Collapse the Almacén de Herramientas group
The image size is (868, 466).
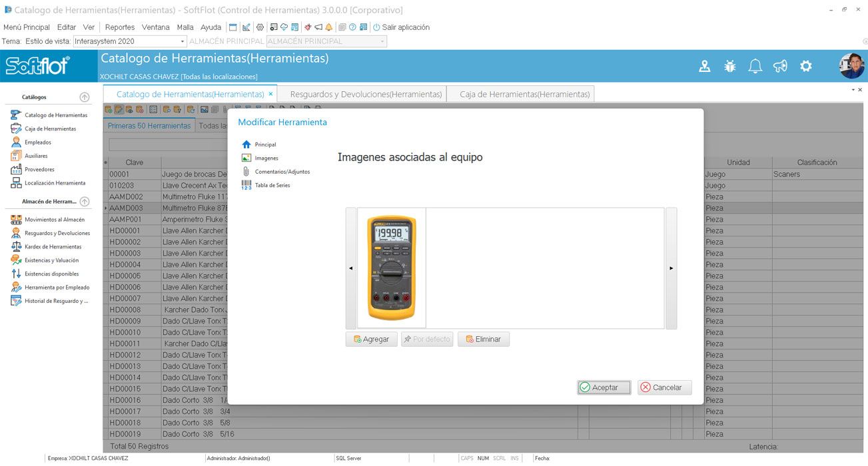coord(85,202)
